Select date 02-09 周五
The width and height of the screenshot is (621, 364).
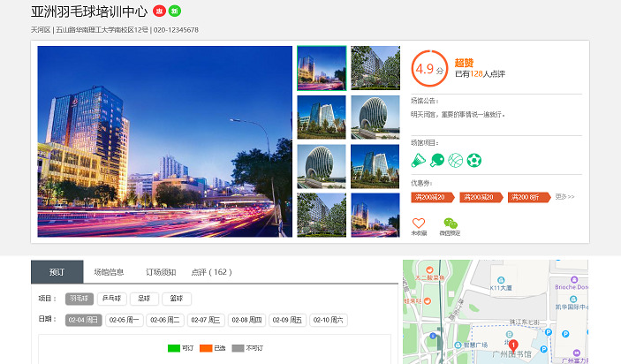tap(287, 320)
